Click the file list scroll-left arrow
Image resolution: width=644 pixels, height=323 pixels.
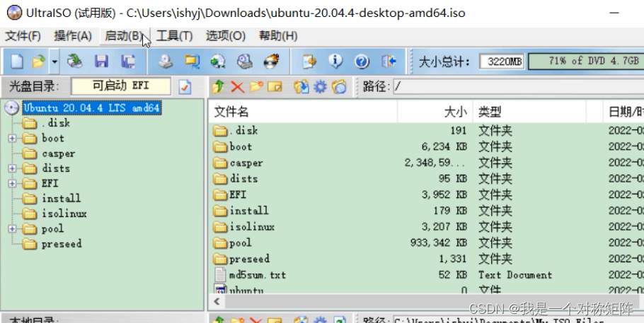point(217,302)
